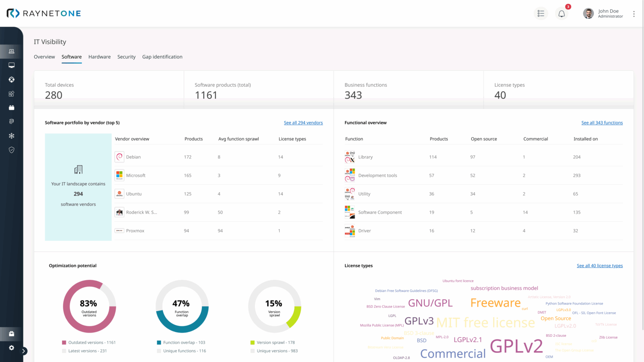Click the database icon in the sidebar
Viewport: 644px width, 362px height.
(x=11, y=121)
